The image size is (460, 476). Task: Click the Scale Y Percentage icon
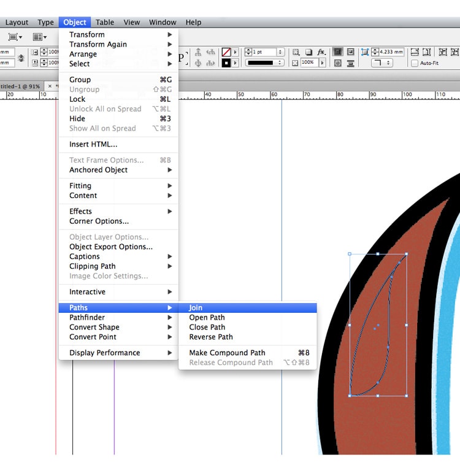35,63
